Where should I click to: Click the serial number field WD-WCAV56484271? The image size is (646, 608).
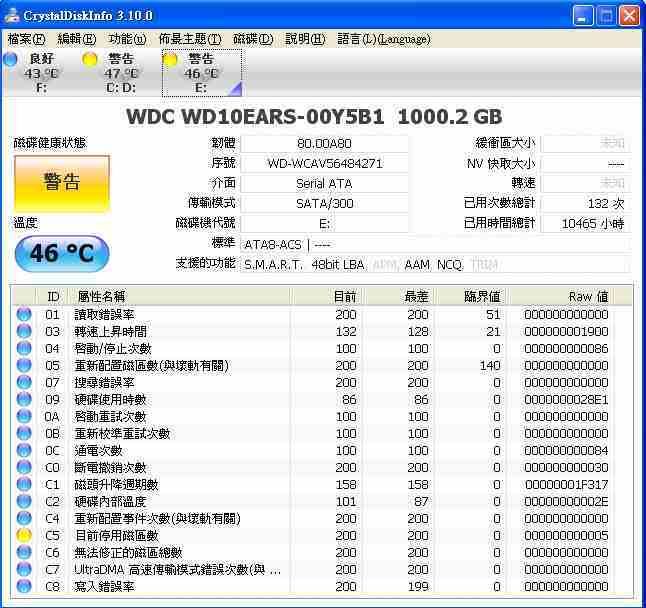[x=324, y=164]
